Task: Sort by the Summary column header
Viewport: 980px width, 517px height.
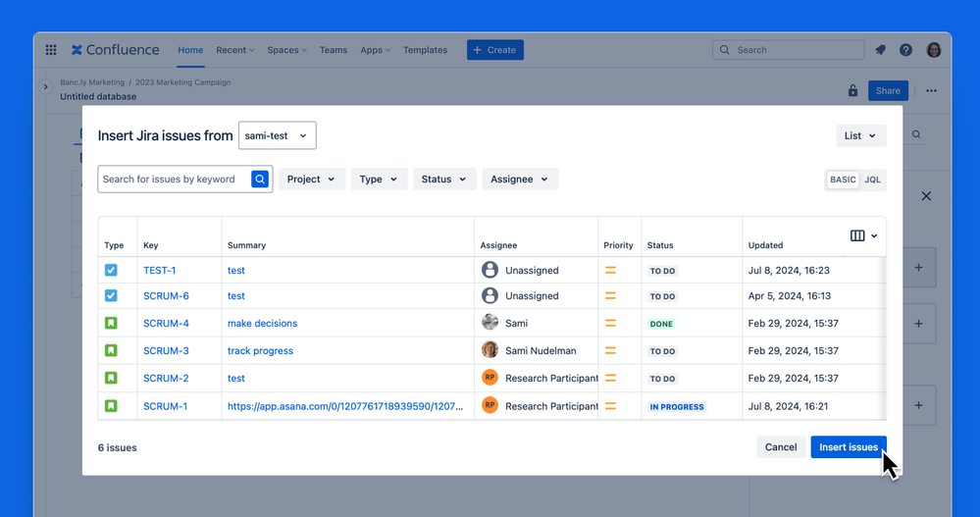Action: click(246, 245)
